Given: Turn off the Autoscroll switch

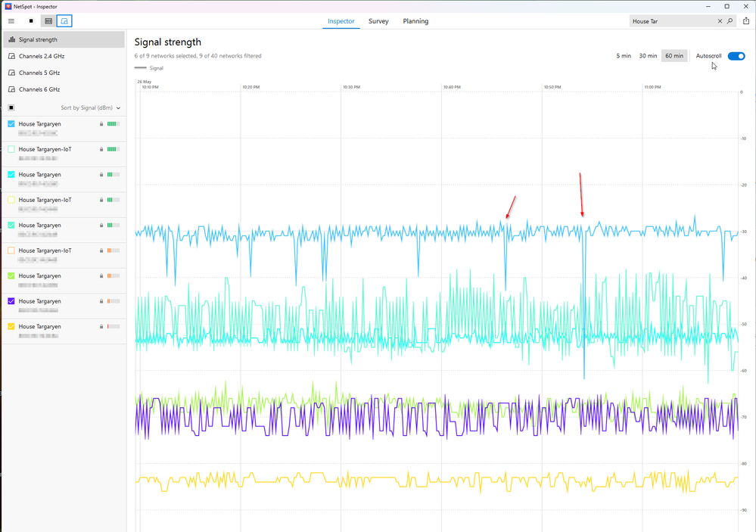Looking at the screenshot, I should coord(736,56).
